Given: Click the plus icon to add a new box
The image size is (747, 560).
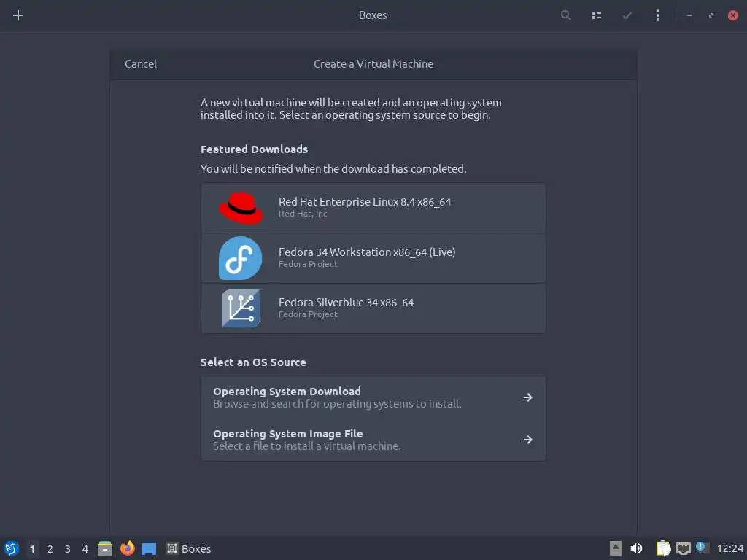Looking at the screenshot, I should click(18, 15).
